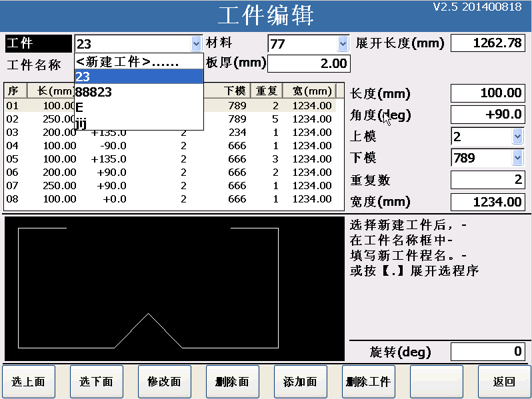Click the +0.0 angle in row 08
The width and height of the screenshot is (532, 399).
(115, 199)
